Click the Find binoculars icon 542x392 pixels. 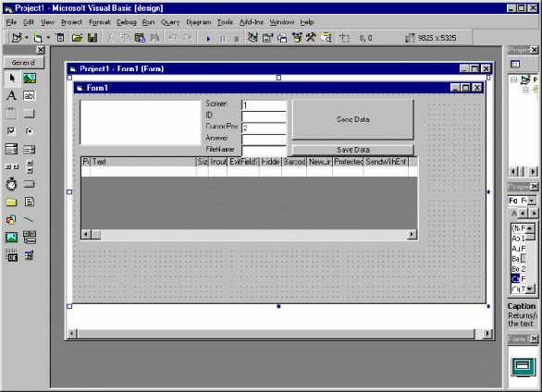tap(154, 37)
